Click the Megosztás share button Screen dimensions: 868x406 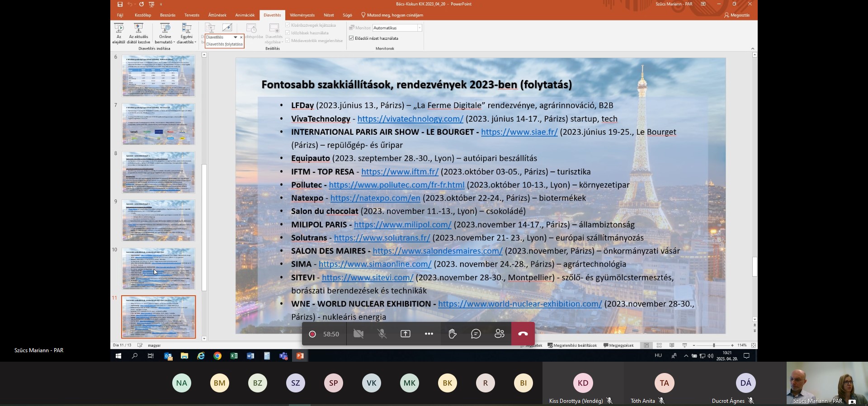pos(737,15)
